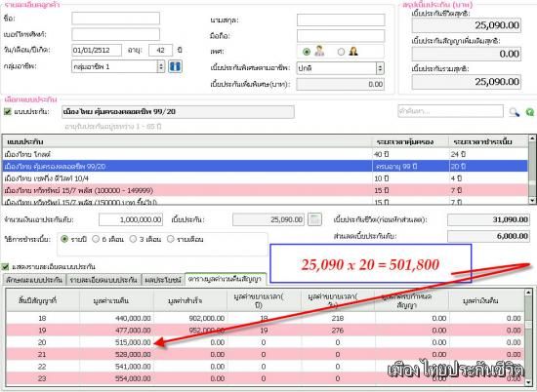The height and width of the screenshot is (392, 537).
Task: Click the female figure gender icon
Action: [353, 52]
